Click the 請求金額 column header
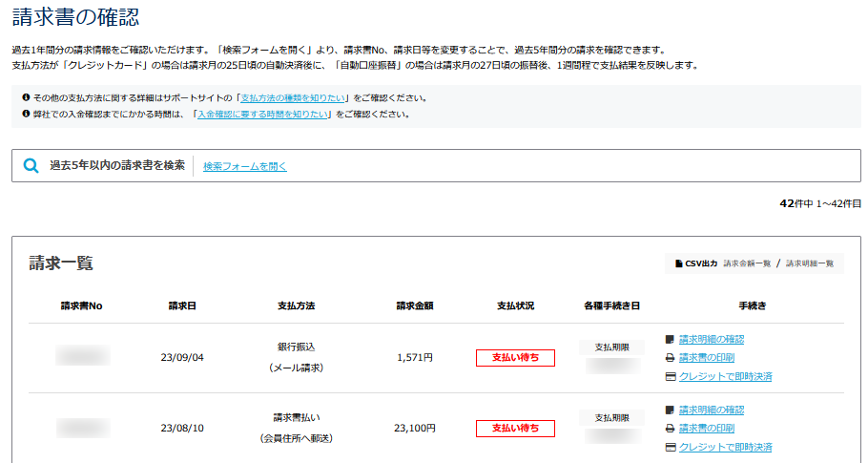Viewport: 868px width, 463px height. click(415, 306)
